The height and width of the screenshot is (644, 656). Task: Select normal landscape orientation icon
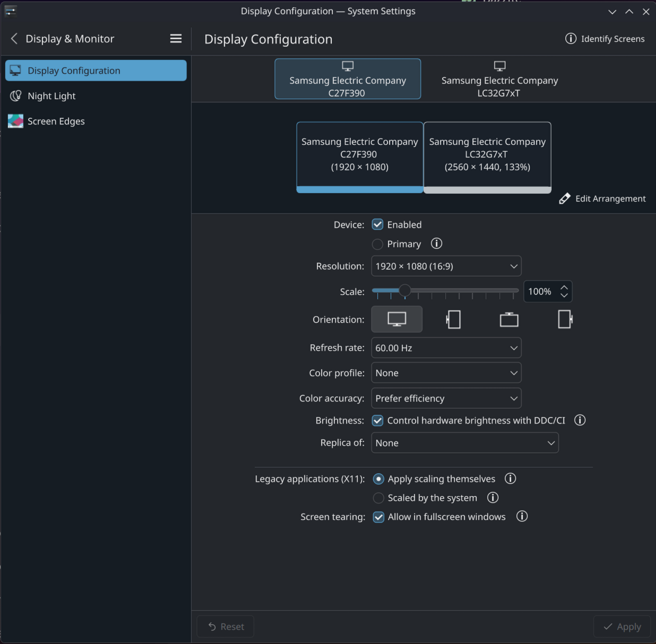[396, 319]
